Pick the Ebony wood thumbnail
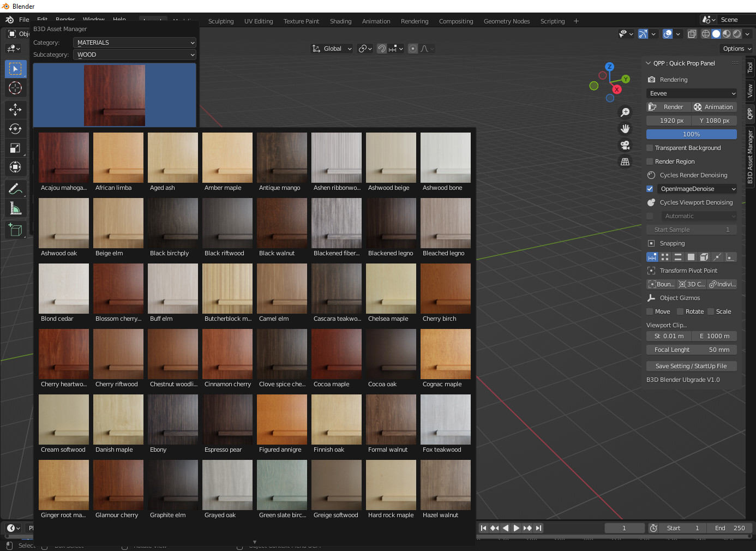Screen dimensions: 756x551 point(173,424)
